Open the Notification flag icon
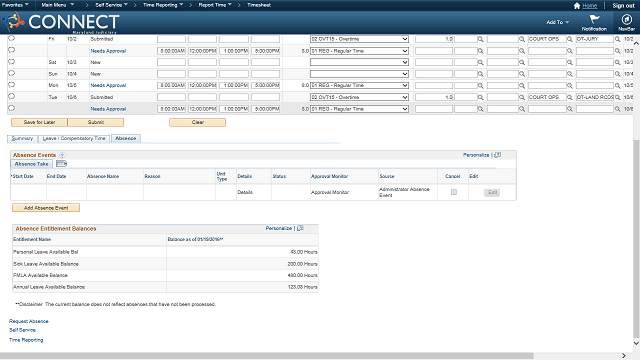 pyautogui.click(x=594, y=19)
